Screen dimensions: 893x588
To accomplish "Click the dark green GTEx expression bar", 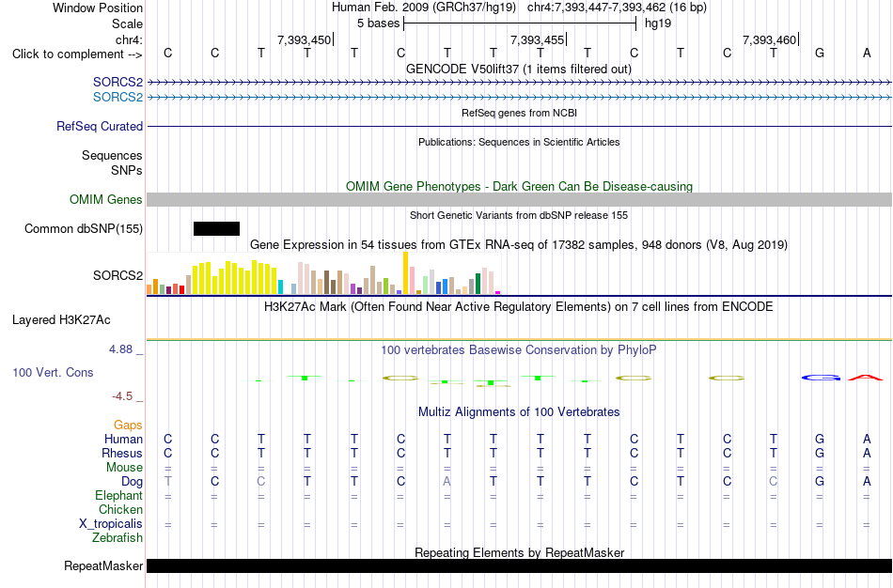I will [478, 284].
